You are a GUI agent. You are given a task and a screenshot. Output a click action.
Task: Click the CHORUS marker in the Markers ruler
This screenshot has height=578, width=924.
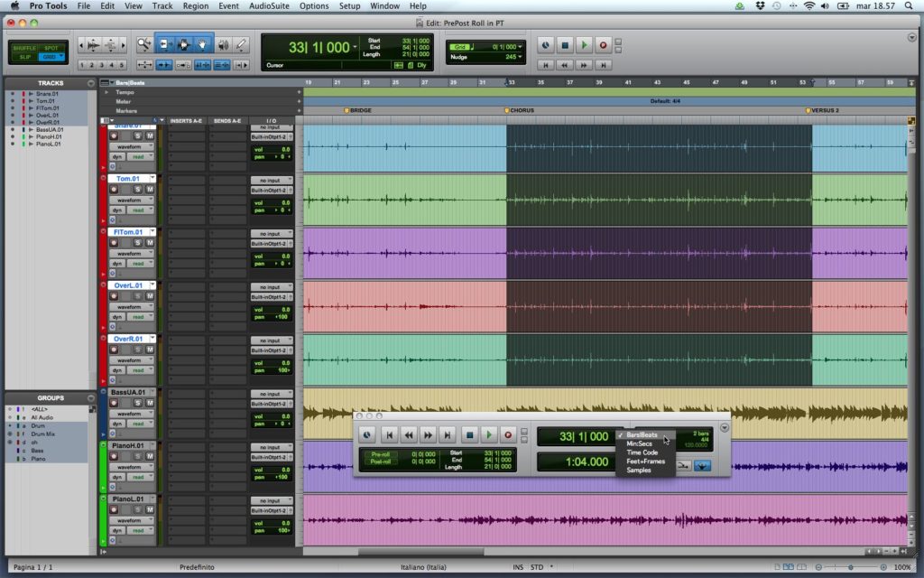(x=519, y=110)
